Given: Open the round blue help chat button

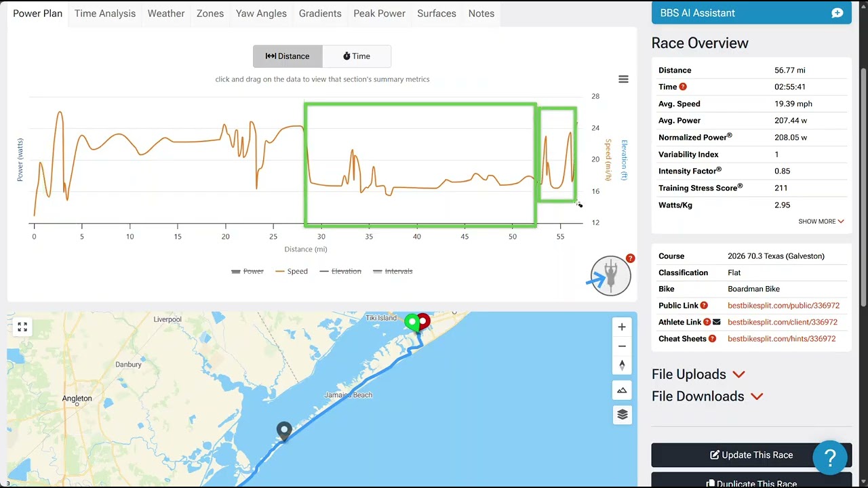Looking at the screenshot, I should pos(829,457).
